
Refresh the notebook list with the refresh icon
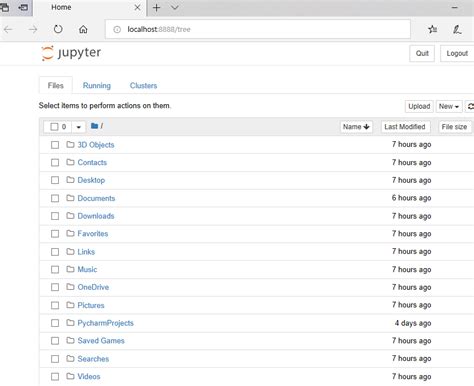[x=470, y=106]
